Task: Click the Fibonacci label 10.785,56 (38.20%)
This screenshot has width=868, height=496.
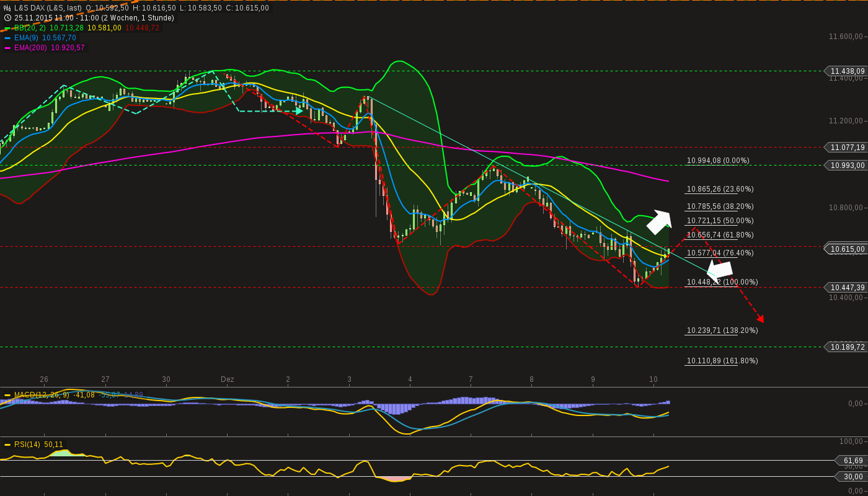Action: [720, 206]
